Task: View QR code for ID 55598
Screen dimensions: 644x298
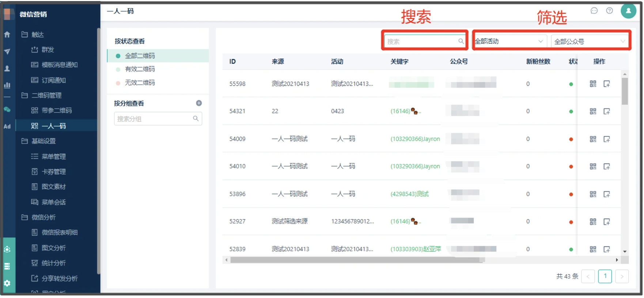Action: coord(593,84)
